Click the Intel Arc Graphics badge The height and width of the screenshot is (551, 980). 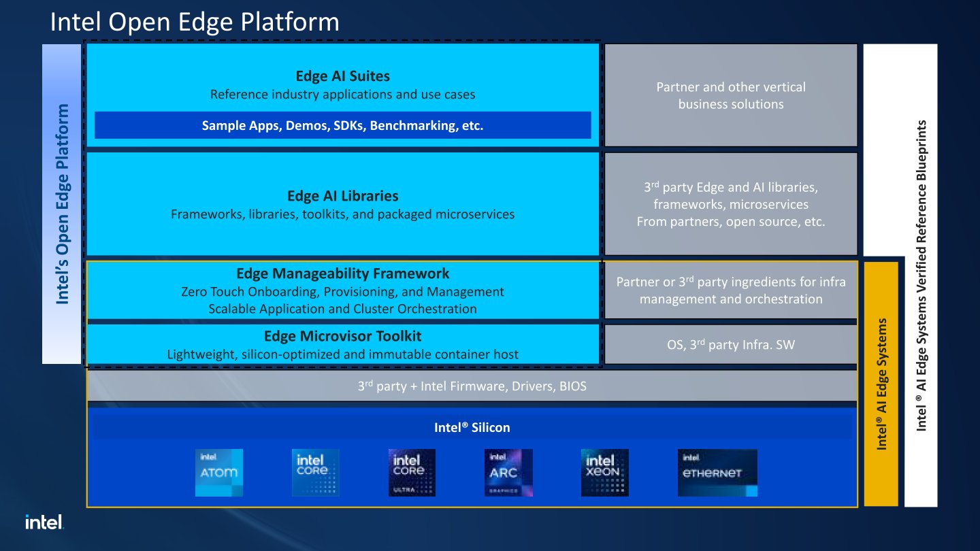pos(508,472)
